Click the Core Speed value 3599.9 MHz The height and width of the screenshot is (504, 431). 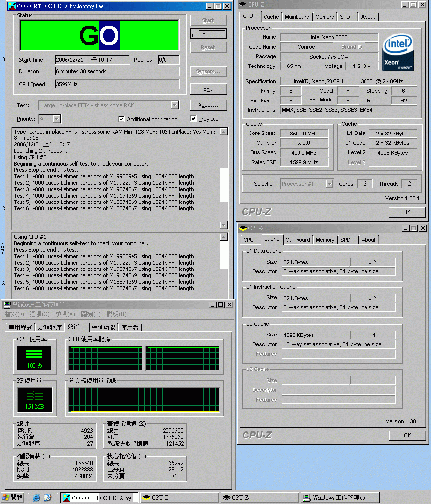pos(304,134)
